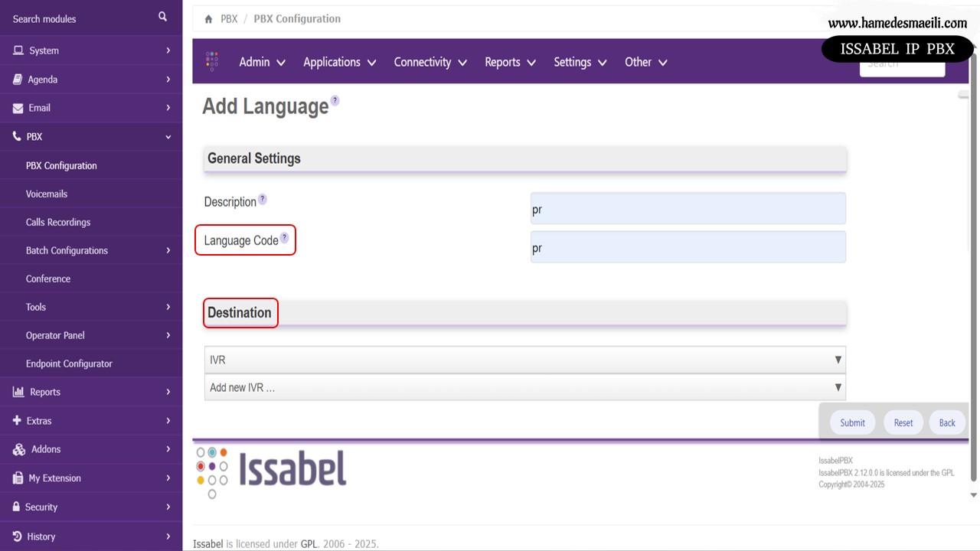
Task: Open the Calls Recordings link
Action: [58, 222]
